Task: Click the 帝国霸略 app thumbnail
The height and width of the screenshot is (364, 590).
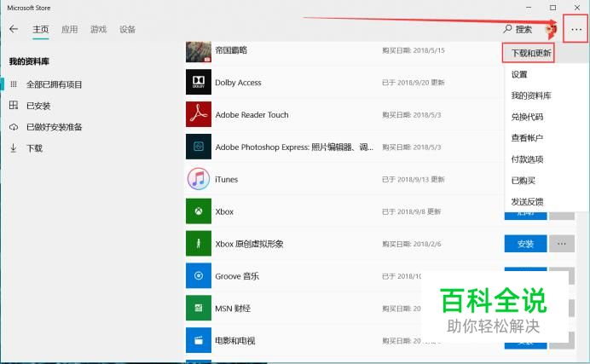Action: [x=199, y=51]
